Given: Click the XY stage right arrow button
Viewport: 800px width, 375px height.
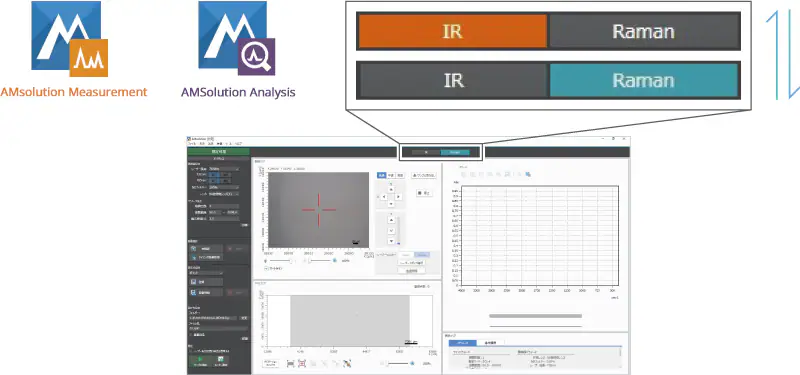Looking at the screenshot, I should coord(398,197).
